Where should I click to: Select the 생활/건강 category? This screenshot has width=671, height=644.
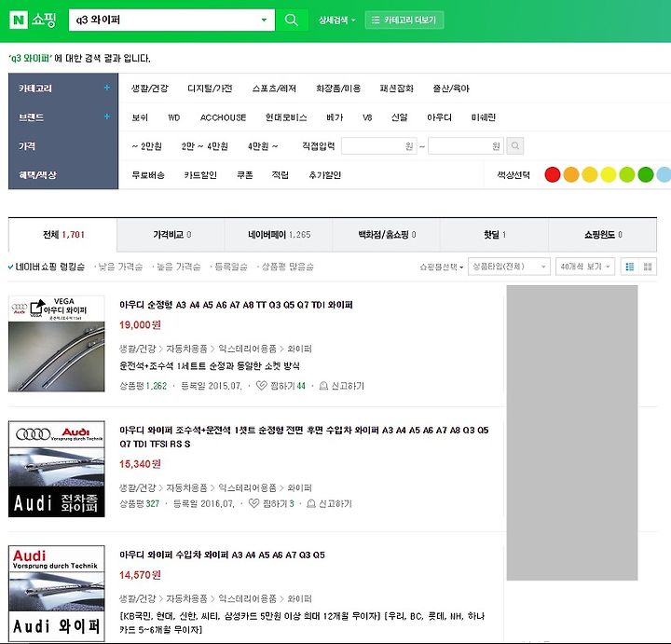150,89
